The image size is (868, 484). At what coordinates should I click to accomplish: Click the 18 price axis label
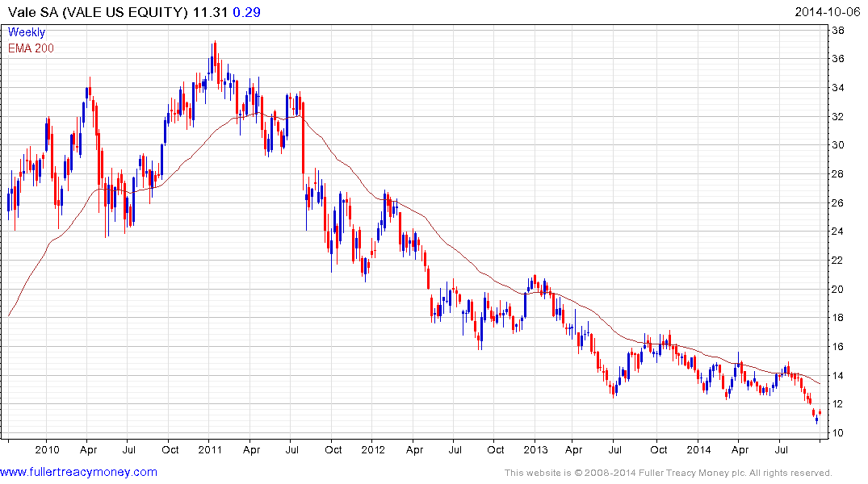click(x=838, y=318)
